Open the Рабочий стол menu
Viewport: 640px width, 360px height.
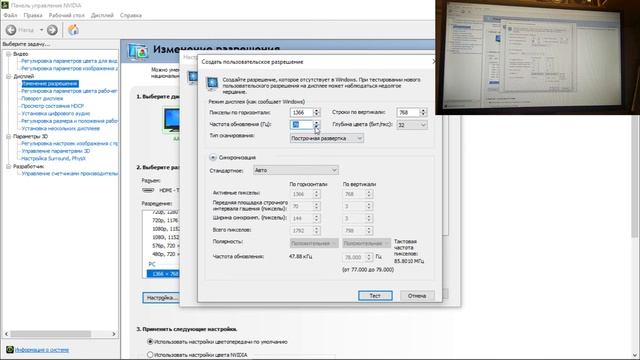click(x=67, y=15)
